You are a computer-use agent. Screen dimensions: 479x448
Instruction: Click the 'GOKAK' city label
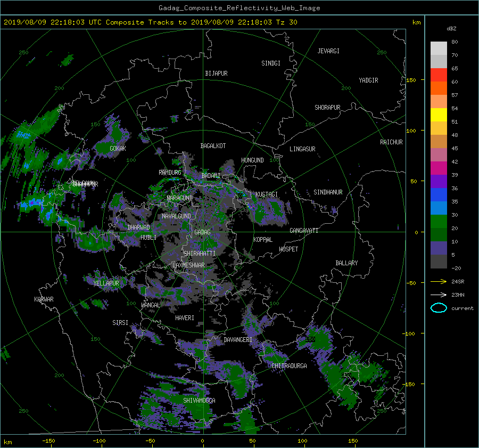tap(118, 149)
